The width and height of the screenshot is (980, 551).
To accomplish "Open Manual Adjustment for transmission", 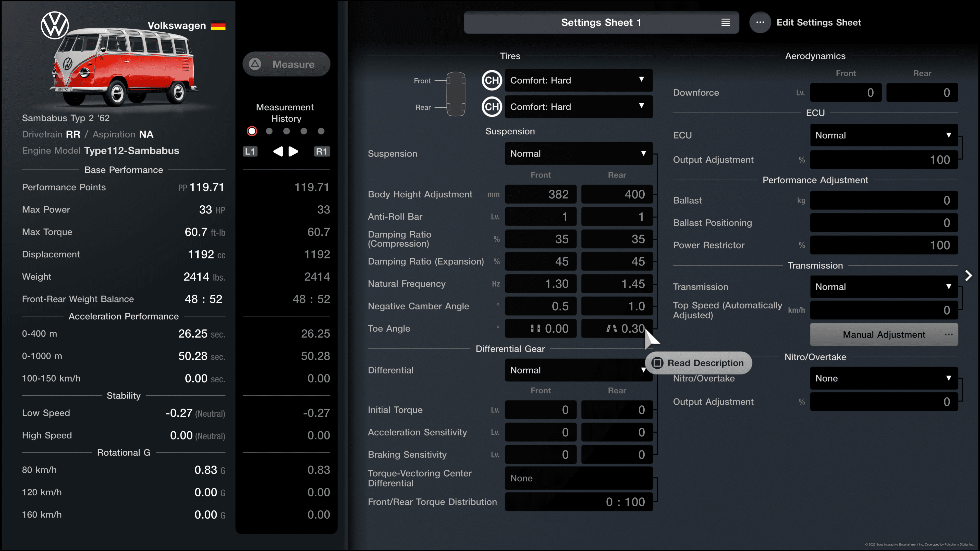I will tap(884, 335).
